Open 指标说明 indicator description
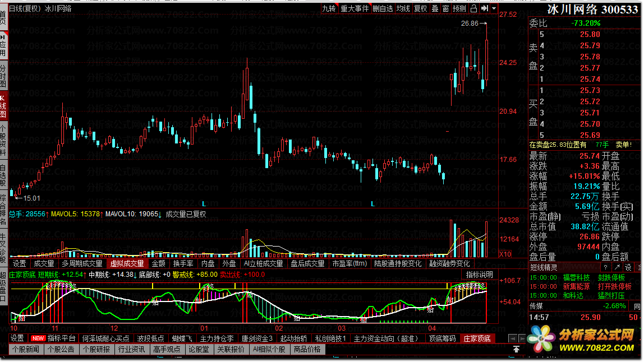This screenshot has height=362, width=644. [x=479, y=275]
